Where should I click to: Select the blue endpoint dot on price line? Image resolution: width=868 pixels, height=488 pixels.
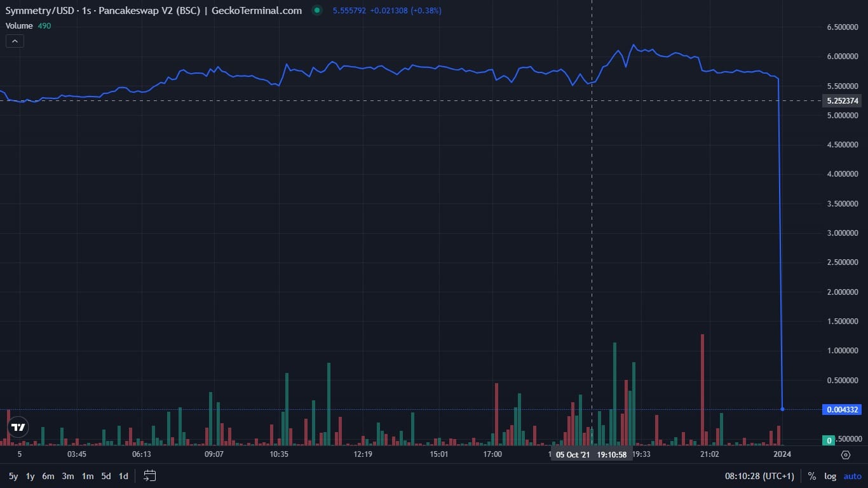[x=782, y=409]
